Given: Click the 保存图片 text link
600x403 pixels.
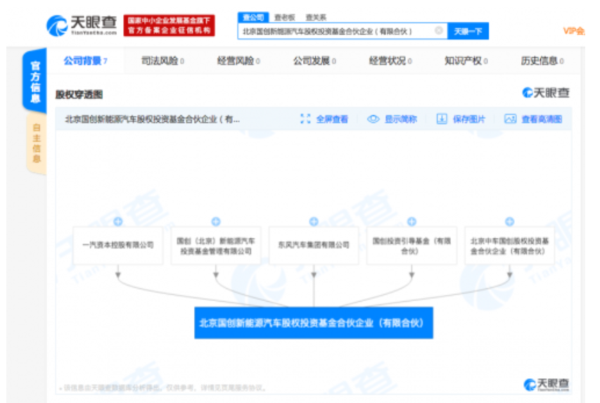Looking at the screenshot, I should [x=469, y=119].
